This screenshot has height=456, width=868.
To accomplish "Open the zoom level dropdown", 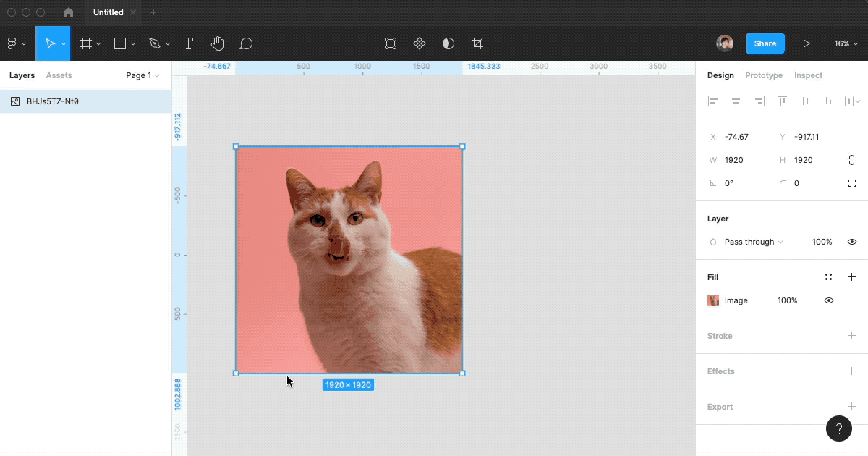I will [x=846, y=43].
